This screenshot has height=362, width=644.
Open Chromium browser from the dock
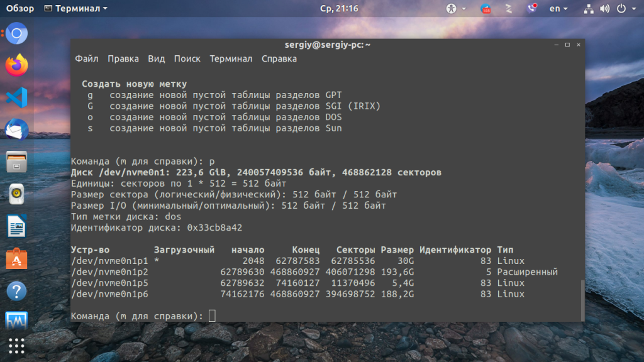pyautogui.click(x=17, y=34)
